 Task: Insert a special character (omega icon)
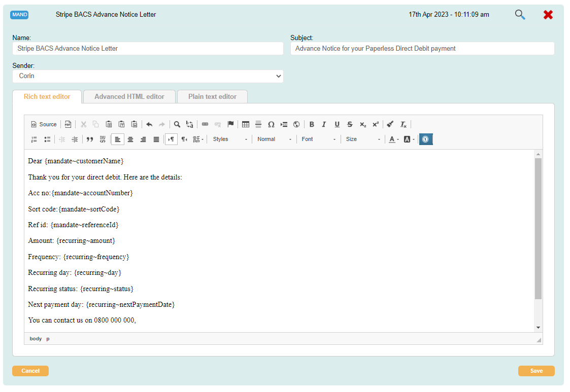point(271,124)
